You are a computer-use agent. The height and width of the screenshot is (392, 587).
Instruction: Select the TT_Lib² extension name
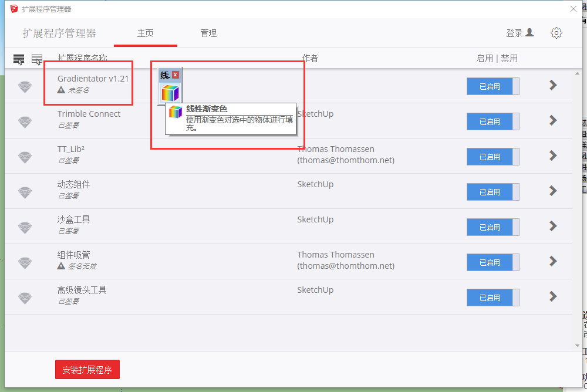[71, 149]
